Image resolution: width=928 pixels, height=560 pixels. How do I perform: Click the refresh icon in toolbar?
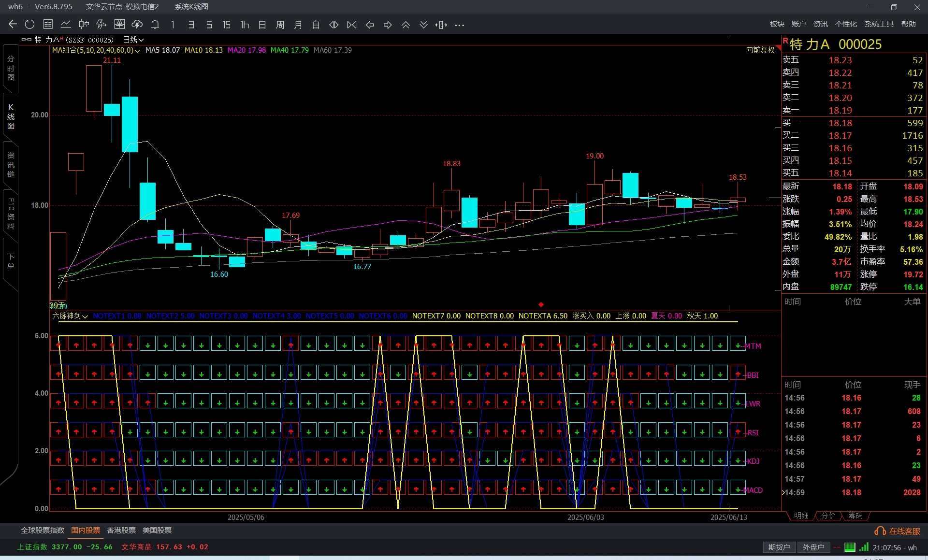(x=29, y=24)
